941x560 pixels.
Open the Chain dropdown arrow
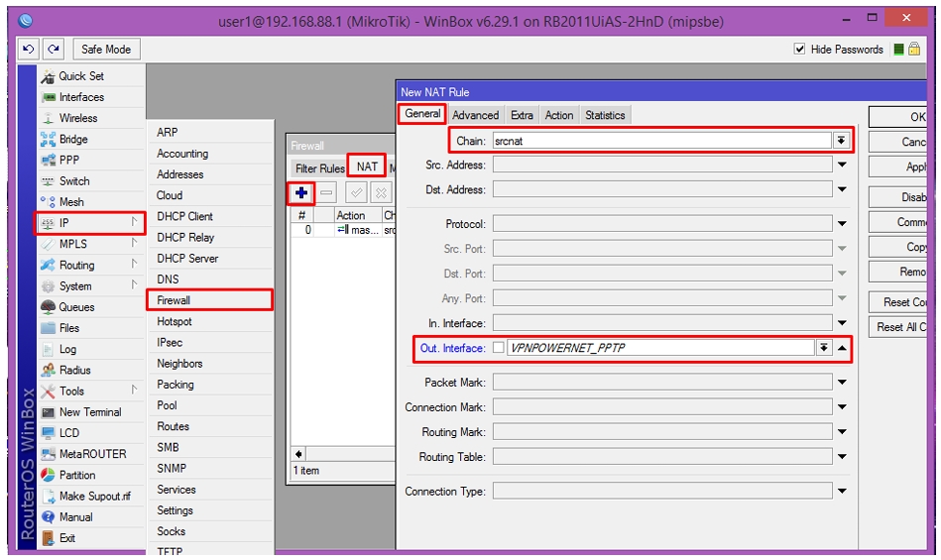pos(842,141)
